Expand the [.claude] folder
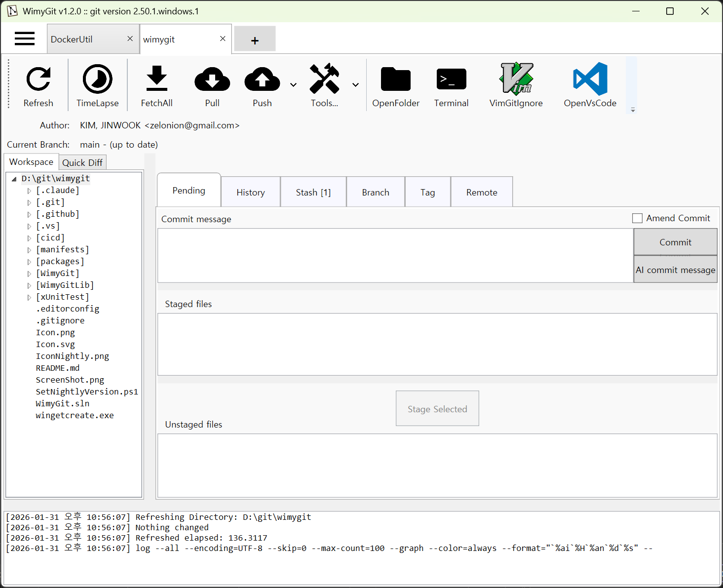The image size is (723, 588). [x=29, y=191]
